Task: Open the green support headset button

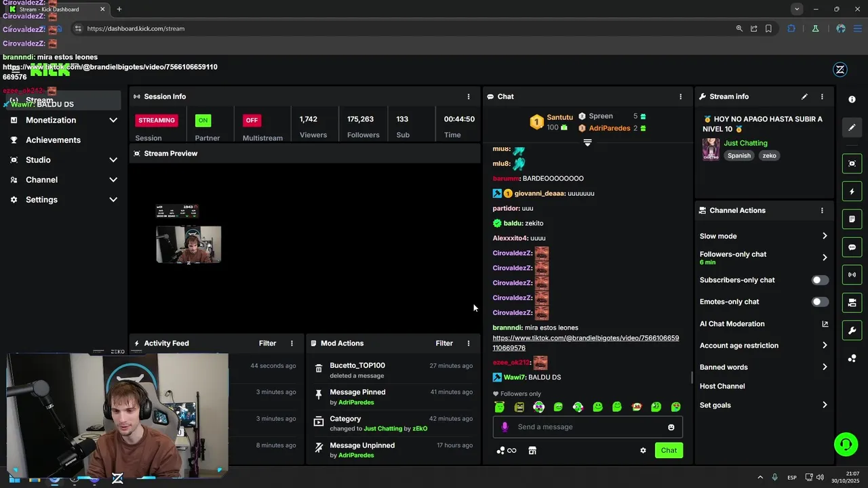Action: pyautogui.click(x=846, y=445)
